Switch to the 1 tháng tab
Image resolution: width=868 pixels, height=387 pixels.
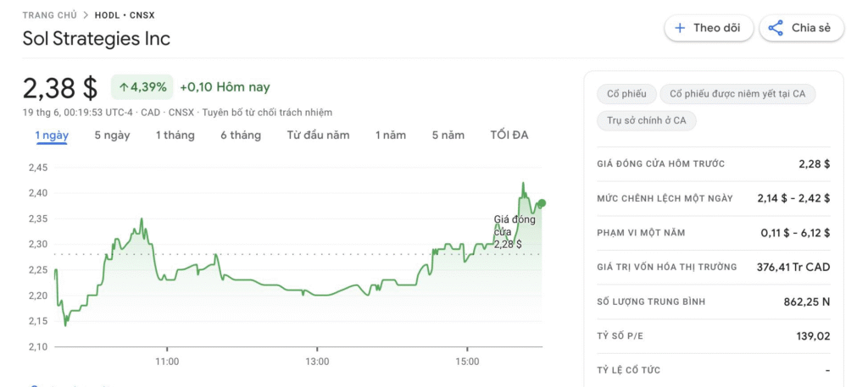tap(175, 135)
